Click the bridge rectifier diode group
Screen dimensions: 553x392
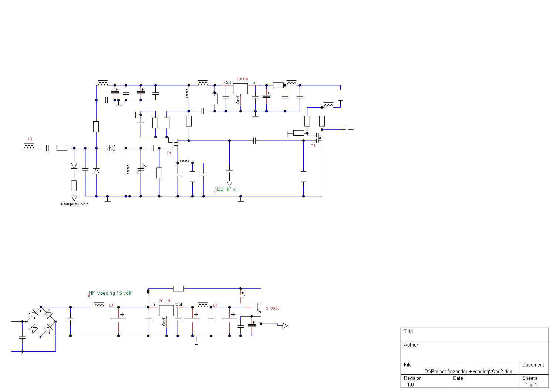(x=41, y=322)
